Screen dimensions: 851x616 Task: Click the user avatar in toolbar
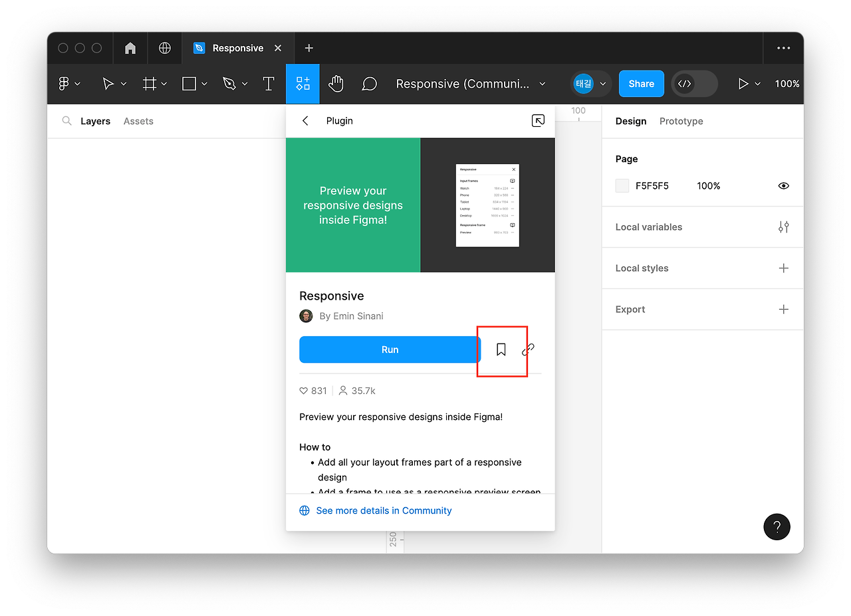(x=583, y=84)
